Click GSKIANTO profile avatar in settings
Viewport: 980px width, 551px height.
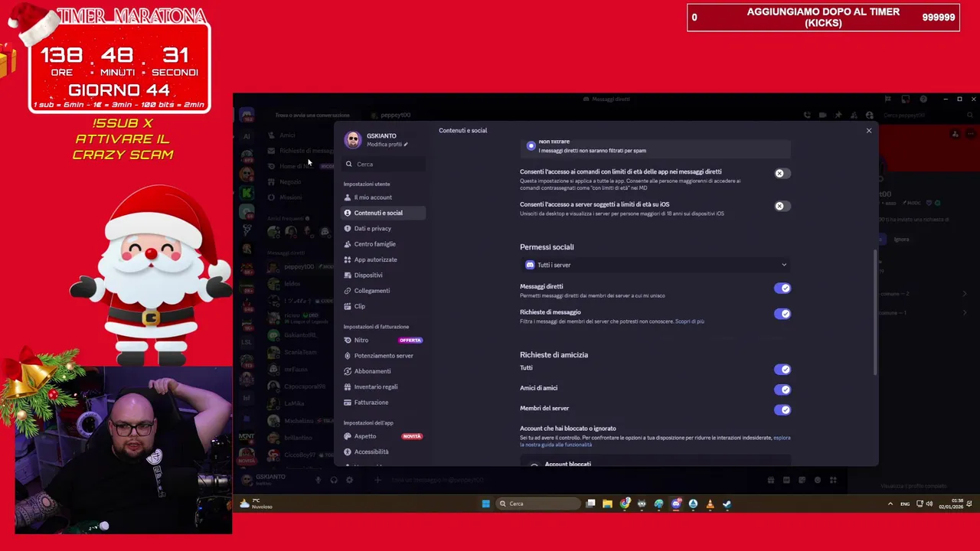click(353, 139)
